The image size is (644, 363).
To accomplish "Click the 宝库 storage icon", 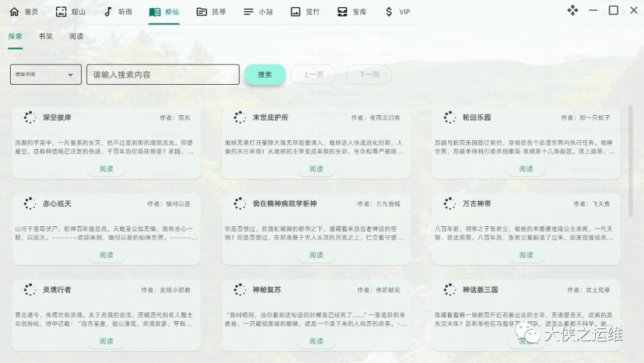I will (x=342, y=11).
